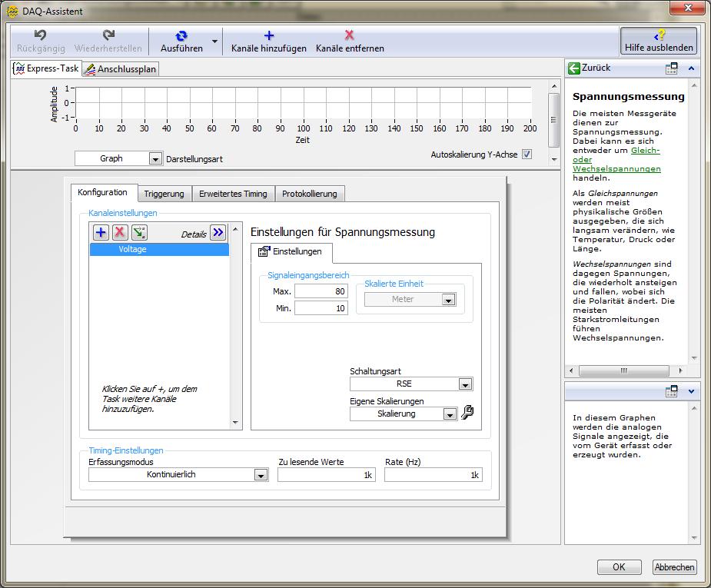The image size is (711, 588).
Task: Open the Anschlussplan tab
Action: (120, 69)
